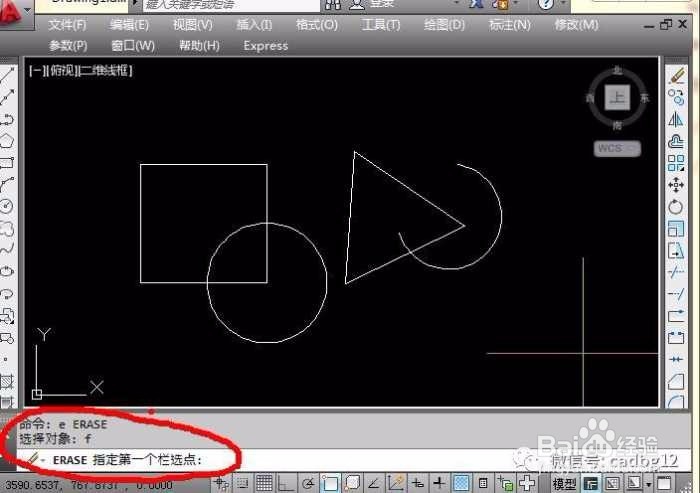Open the 格式(O) menu

tap(317, 25)
